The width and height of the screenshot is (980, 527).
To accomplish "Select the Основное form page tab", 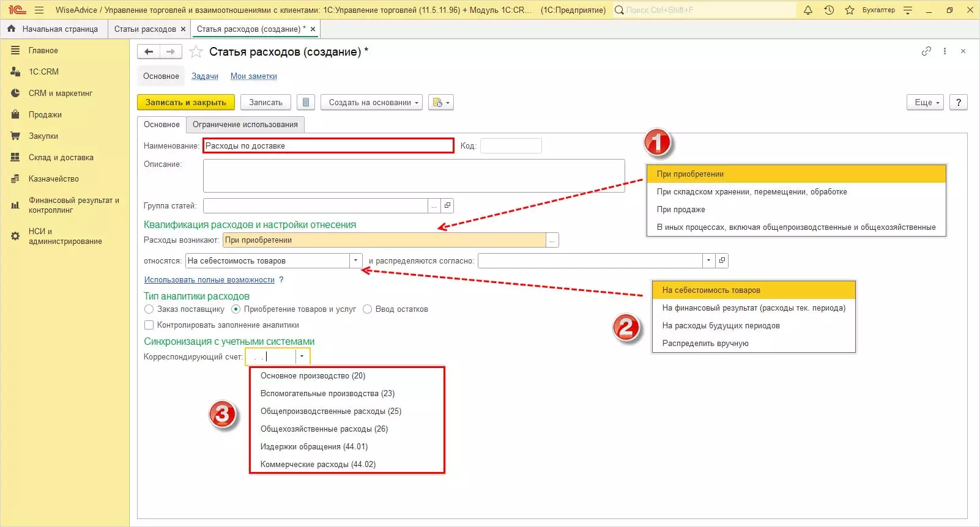I will [161, 125].
